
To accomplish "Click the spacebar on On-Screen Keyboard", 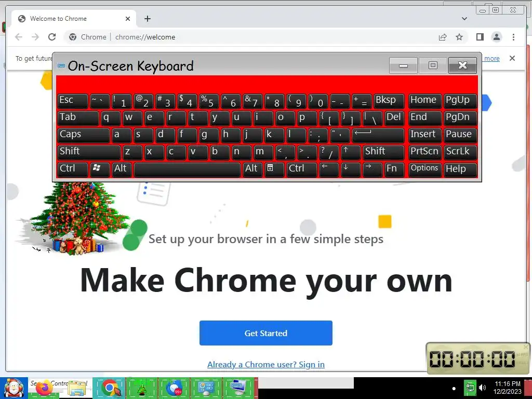I will click(x=187, y=169).
